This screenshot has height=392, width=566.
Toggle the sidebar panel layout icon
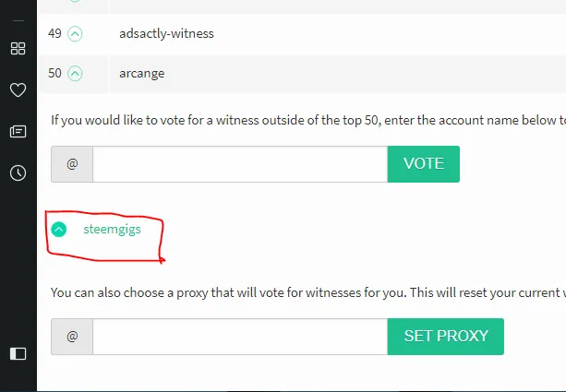click(x=18, y=354)
